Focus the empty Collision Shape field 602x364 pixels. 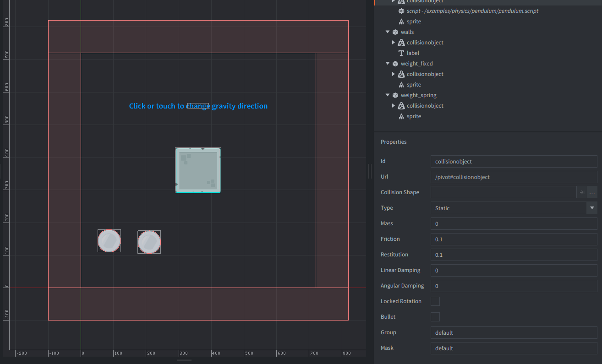(503, 192)
